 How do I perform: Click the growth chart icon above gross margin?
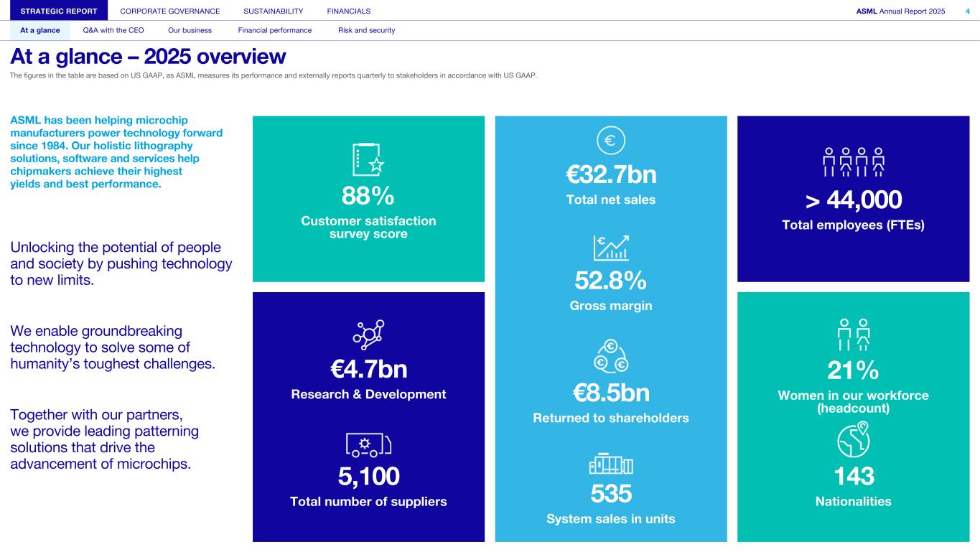pos(611,248)
